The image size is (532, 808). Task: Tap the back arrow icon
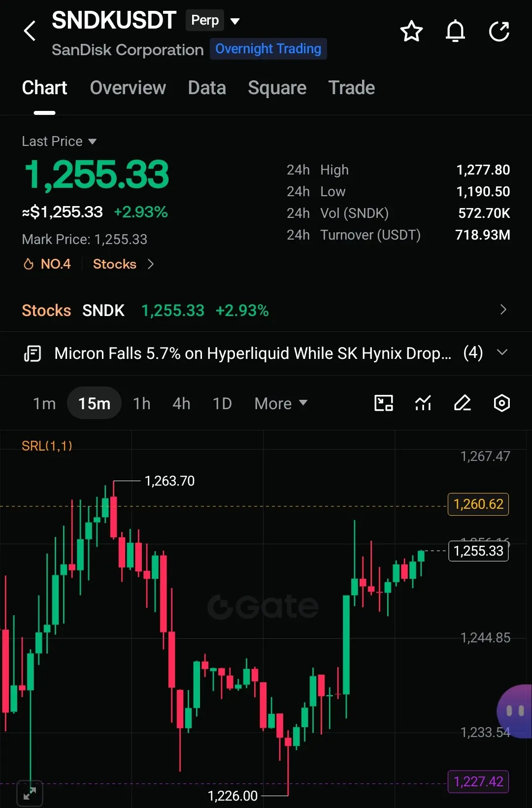click(30, 31)
